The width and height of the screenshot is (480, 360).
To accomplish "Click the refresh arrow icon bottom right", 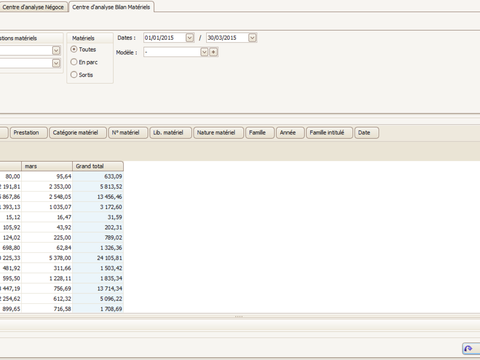I will click(468, 349).
